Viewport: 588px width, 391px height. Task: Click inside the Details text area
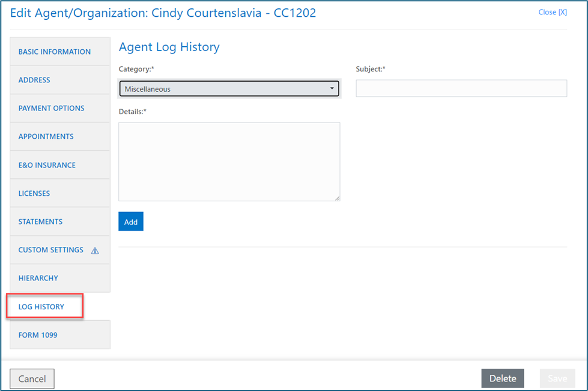click(x=229, y=162)
